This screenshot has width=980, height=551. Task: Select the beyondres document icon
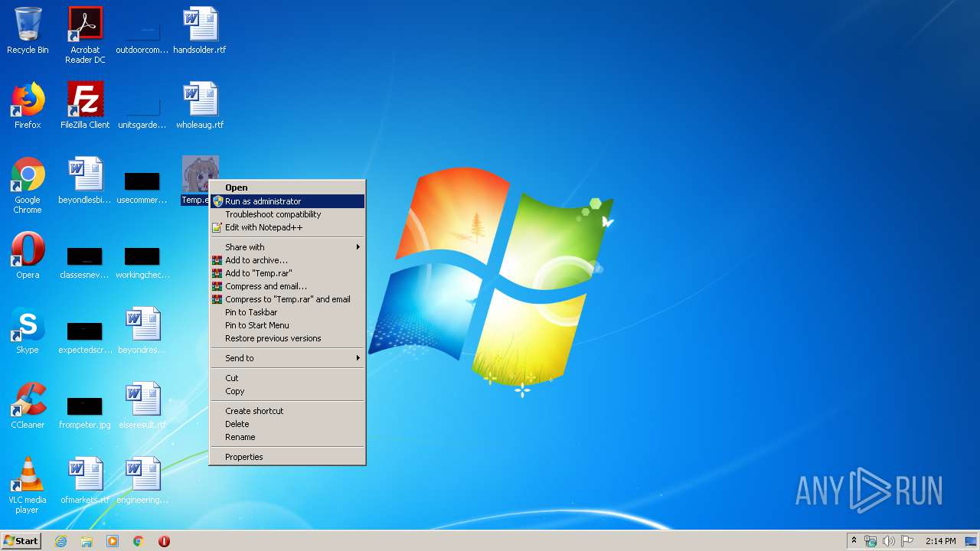point(142,324)
